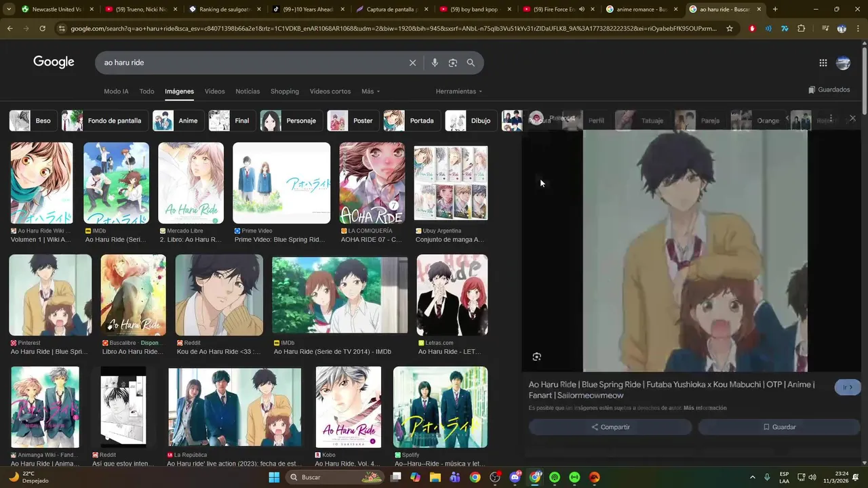Go back to the previous page
The width and height of the screenshot is (868, 488).
pyautogui.click(x=9, y=28)
